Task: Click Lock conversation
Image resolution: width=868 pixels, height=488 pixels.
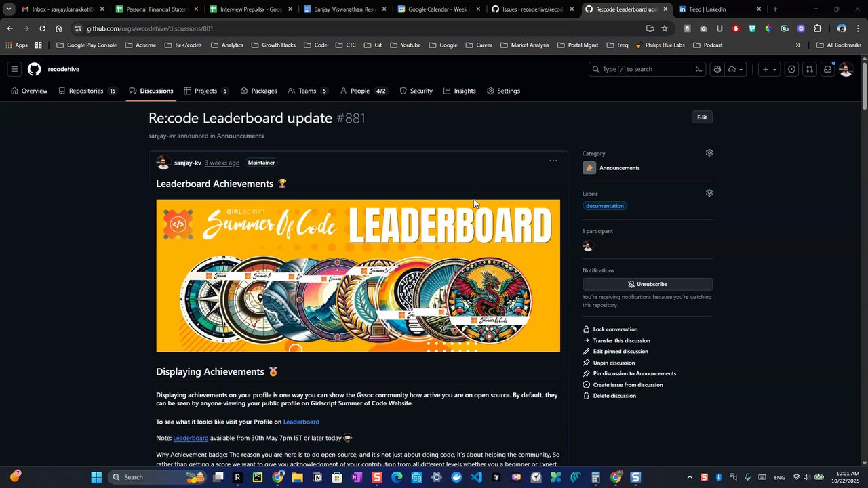Action: click(x=610, y=329)
